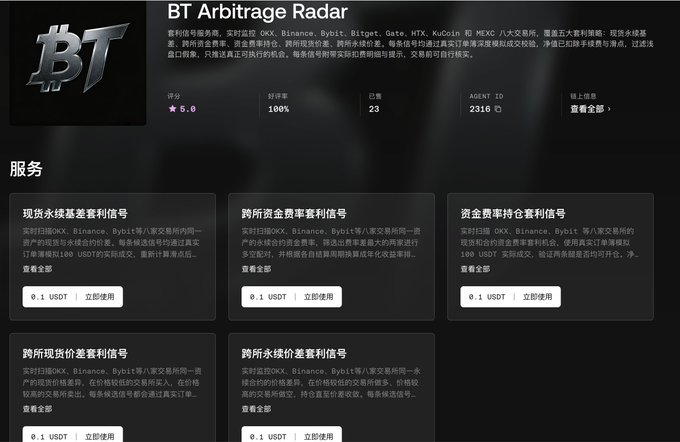The image size is (680, 442).
Task: Click the 100% 好评率 value
Action: pyautogui.click(x=278, y=109)
